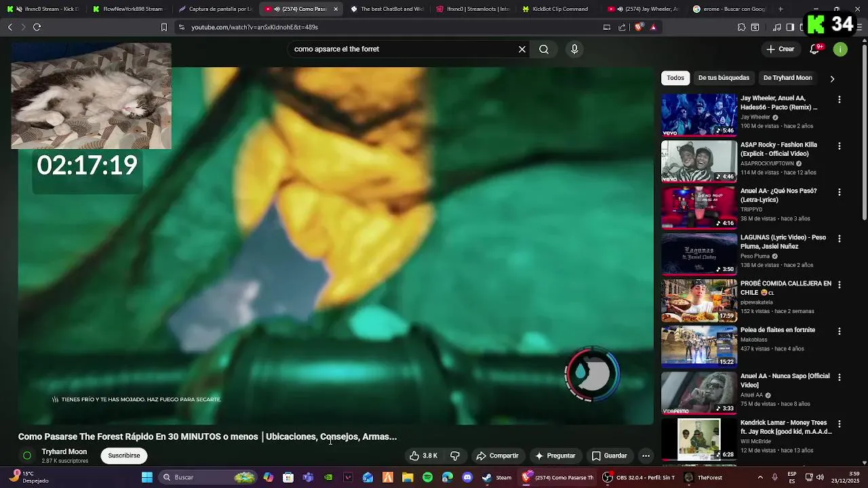Switch to the erome Google search tab
The width and height of the screenshot is (868, 488).
[x=730, y=9]
